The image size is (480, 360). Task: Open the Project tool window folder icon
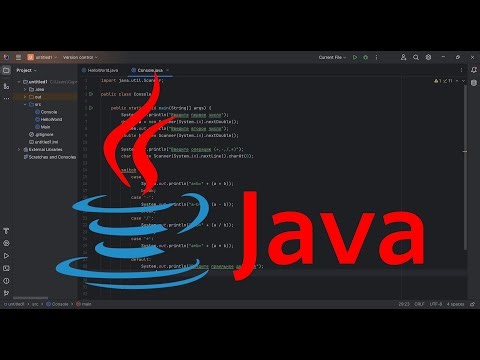click(6, 70)
